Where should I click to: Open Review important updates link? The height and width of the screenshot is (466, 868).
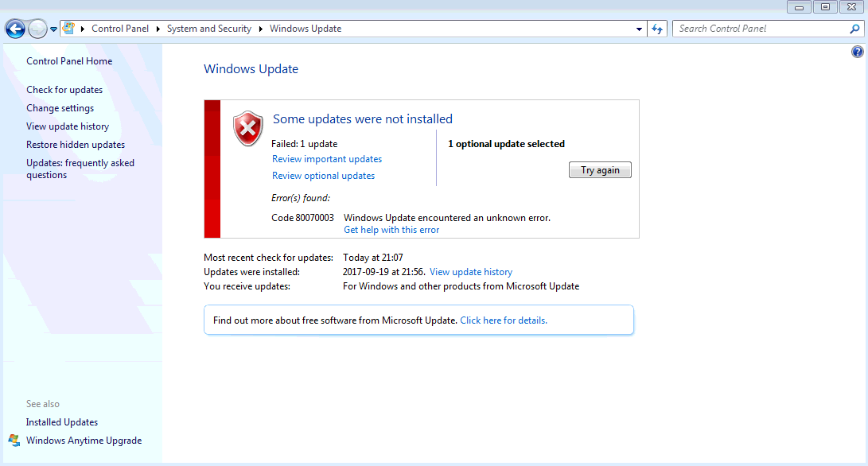tap(327, 159)
